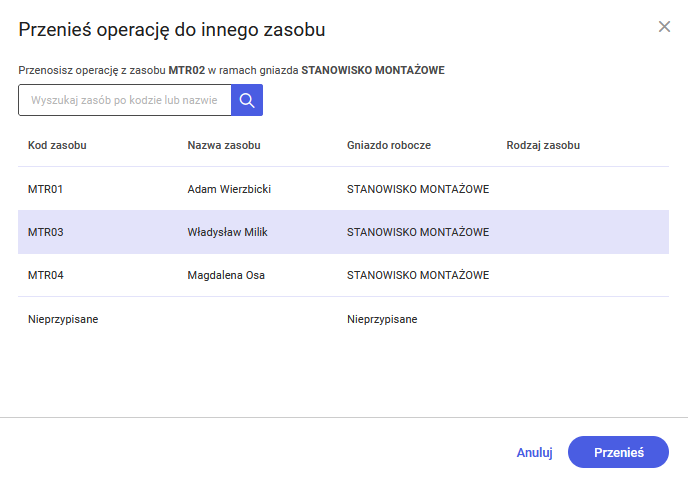Click STANOWISKO MONTAŻOWE in the MTR01 row
688x486 pixels.
click(x=418, y=189)
